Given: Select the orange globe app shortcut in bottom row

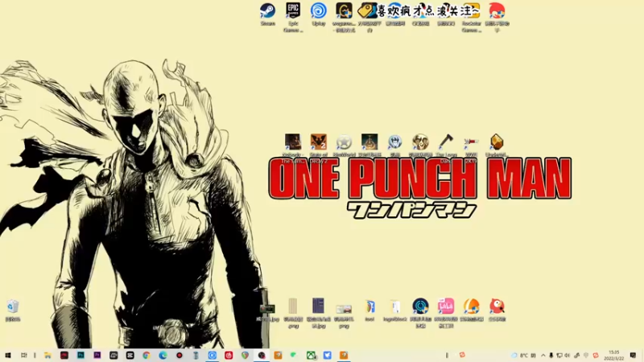Looking at the screenshot, I should click(472, 310).
